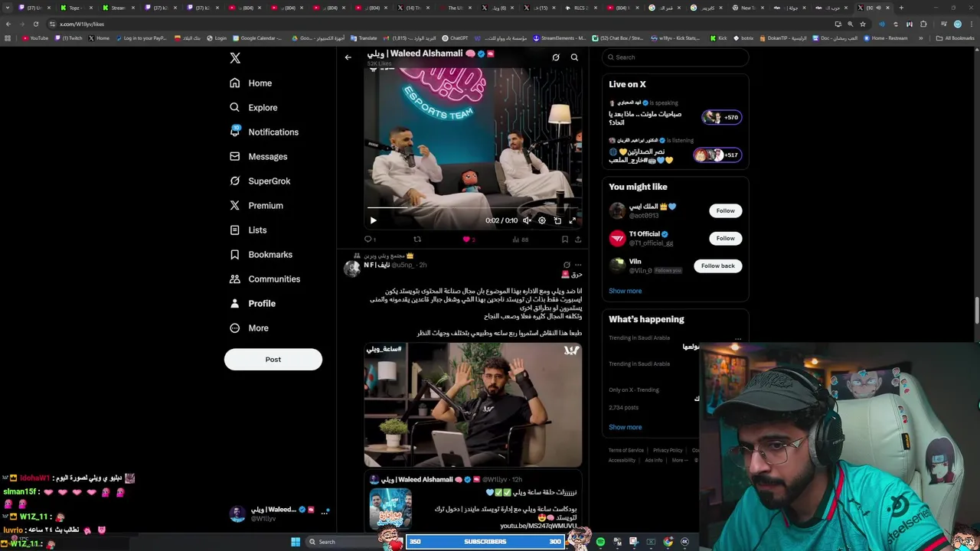
Task: Bookmark the video post
Action: tap(565, 240)
